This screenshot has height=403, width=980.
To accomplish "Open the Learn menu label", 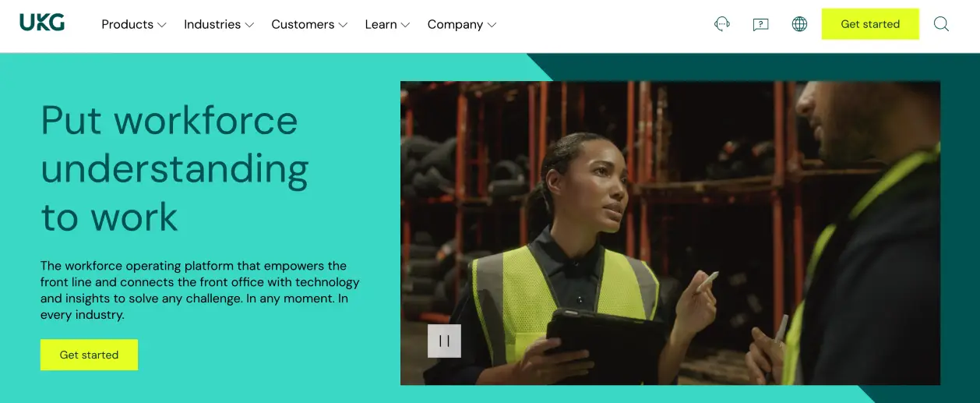I will [381, 24].
